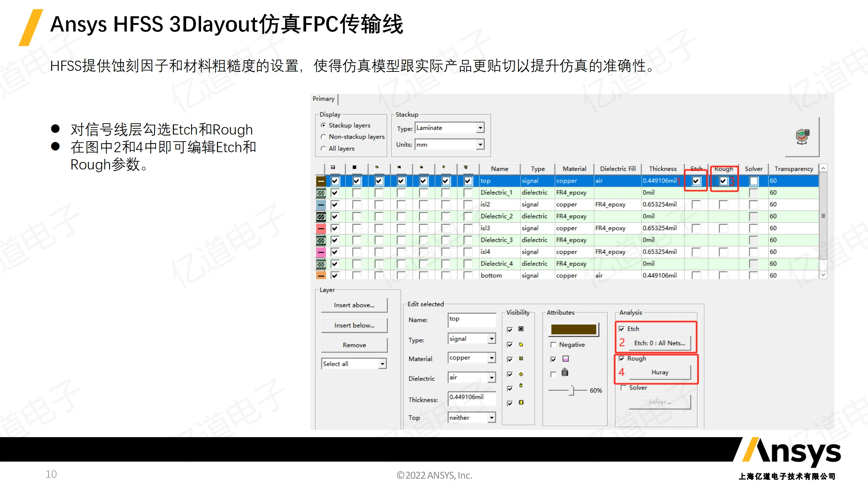Screen dimensions: 868x488
Task: Switch to the Primary tab
Action: [324, 99]
